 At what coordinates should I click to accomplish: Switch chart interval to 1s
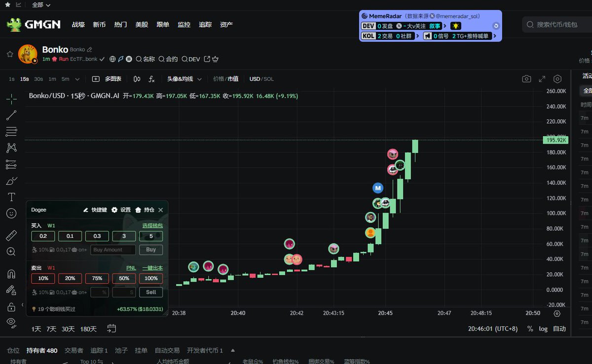point(12,79)
